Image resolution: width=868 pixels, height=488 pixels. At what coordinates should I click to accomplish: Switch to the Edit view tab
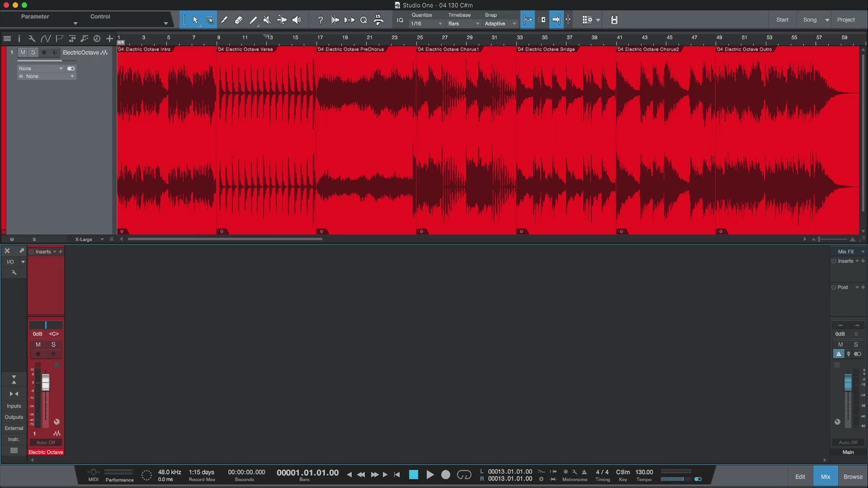pyautogui.click(x=800, y=477)
